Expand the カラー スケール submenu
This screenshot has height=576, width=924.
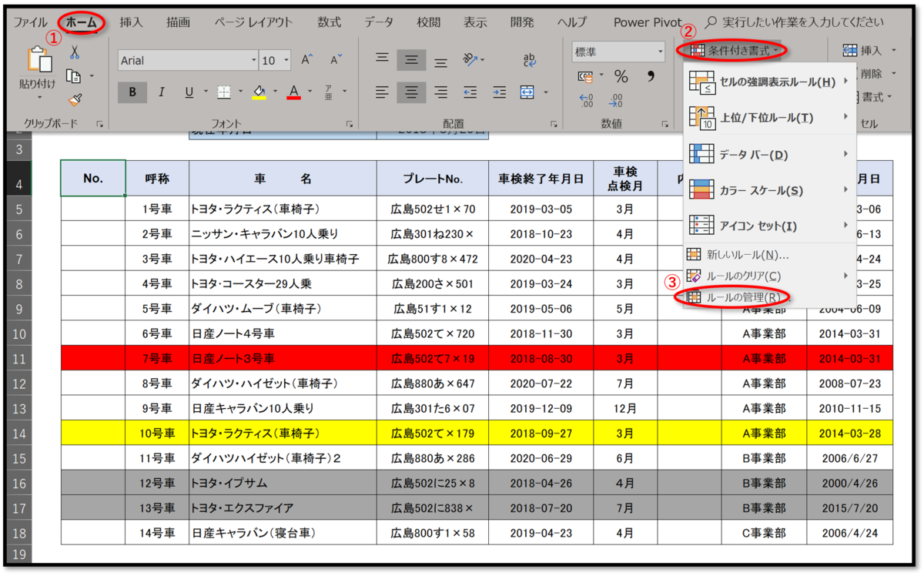tap(770, 190)
